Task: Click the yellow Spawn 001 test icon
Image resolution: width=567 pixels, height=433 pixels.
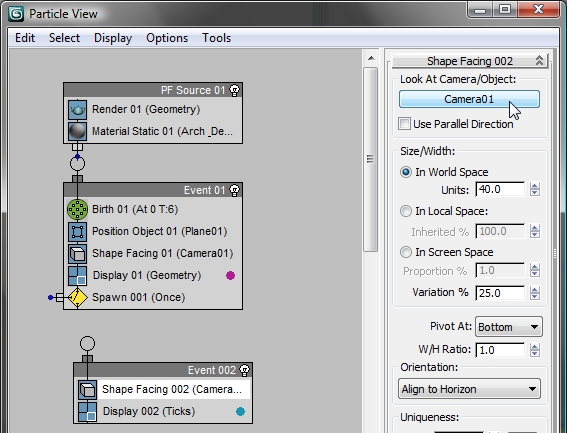Action: coord(77,297)
